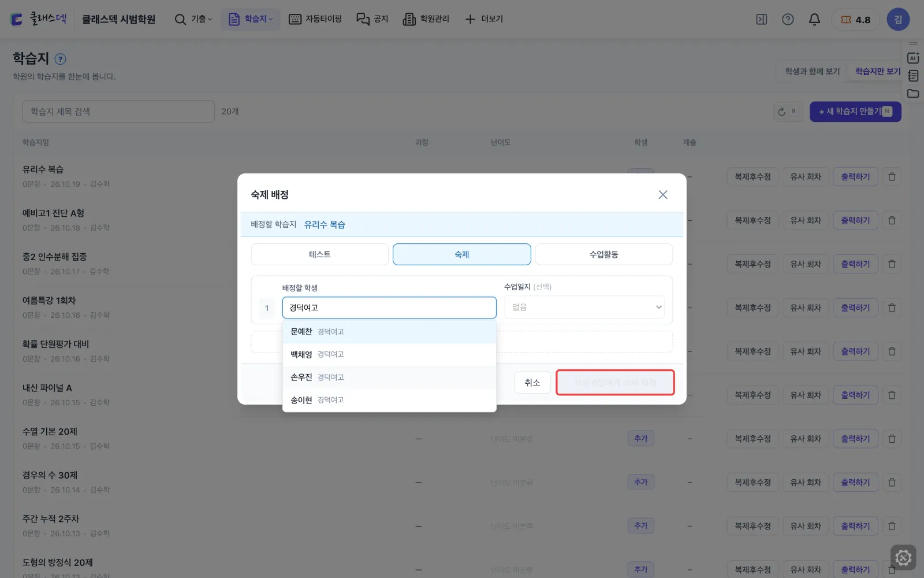924x578 pixels.
Task: Expand the 더보기 menu
Action: [x=484, y=19]
